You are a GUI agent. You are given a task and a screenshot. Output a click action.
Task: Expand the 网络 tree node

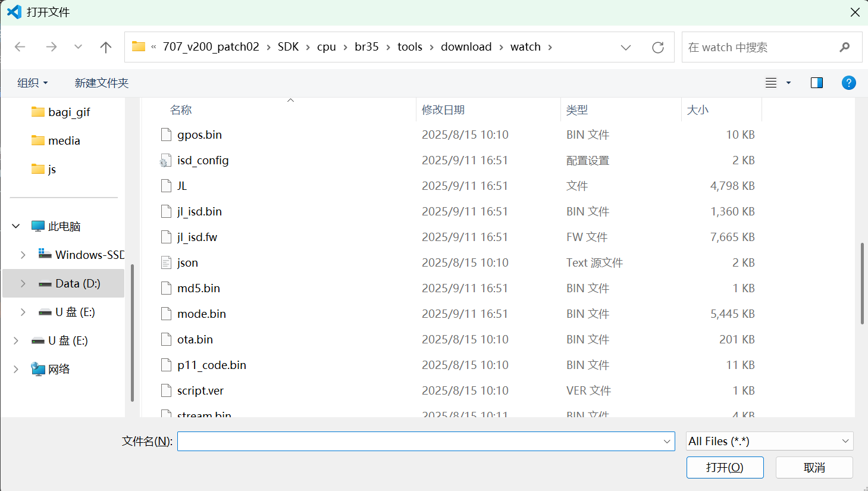click(16, 369)
